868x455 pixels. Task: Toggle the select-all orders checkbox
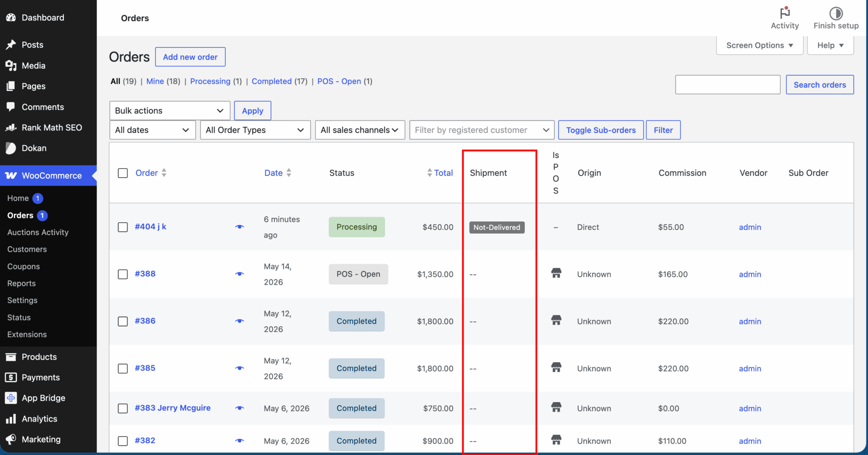[x=123, y=173]
